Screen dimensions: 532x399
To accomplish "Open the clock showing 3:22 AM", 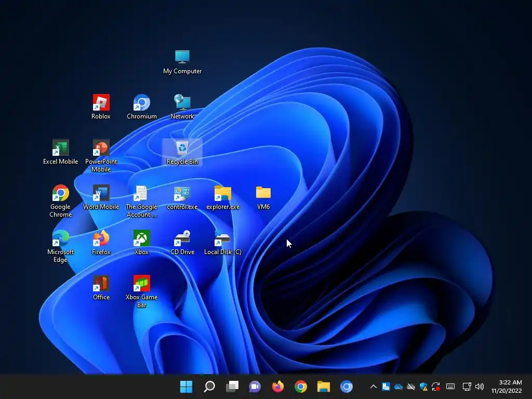I will point(507,387).
